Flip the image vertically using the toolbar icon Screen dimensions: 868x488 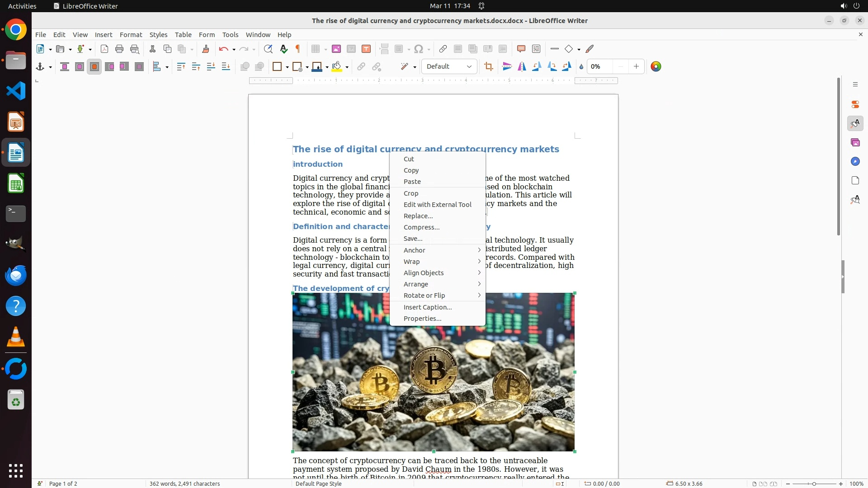tap(507, 67)
